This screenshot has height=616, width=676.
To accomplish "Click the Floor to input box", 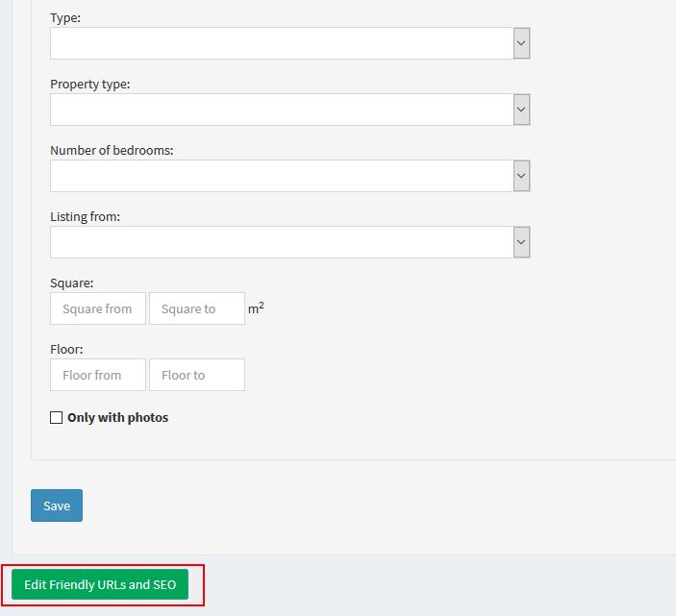I will pos(196,375).
